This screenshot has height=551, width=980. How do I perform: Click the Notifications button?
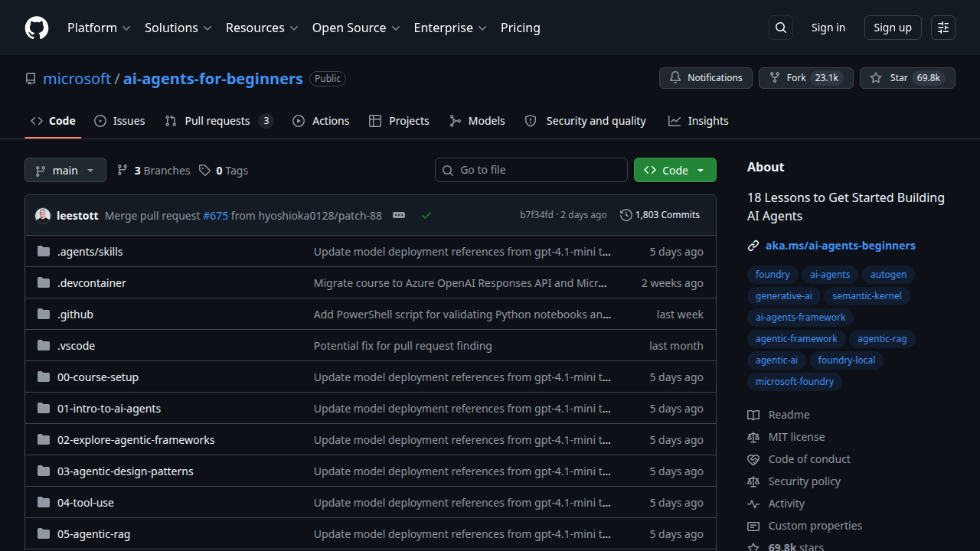point(706,78)
